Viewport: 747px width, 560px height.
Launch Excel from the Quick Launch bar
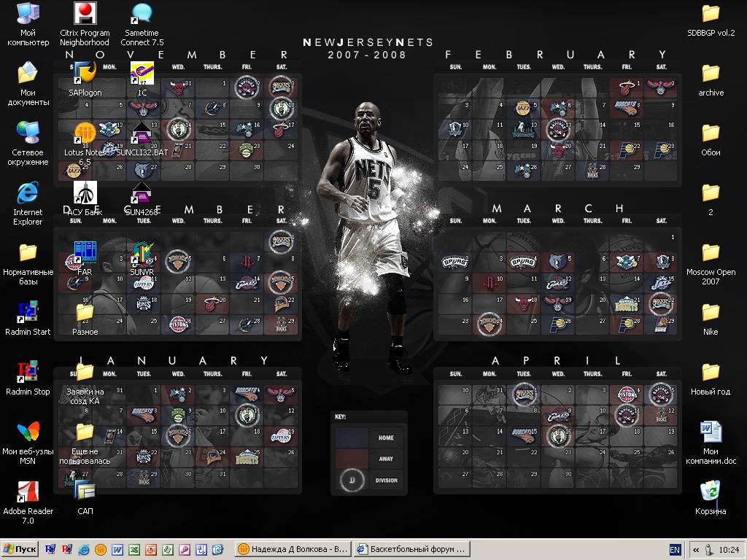(134, 550)
